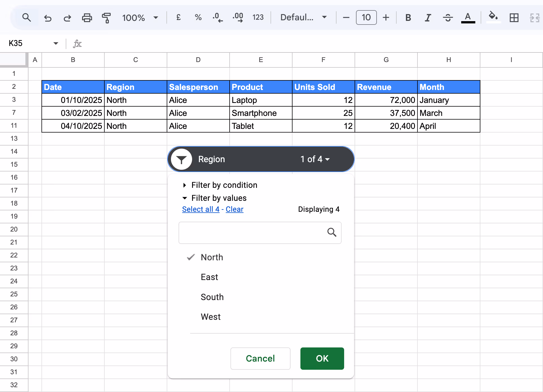Open the Fill color picker
The height and width of the screenshot is (392, 543).
[493, 17]
